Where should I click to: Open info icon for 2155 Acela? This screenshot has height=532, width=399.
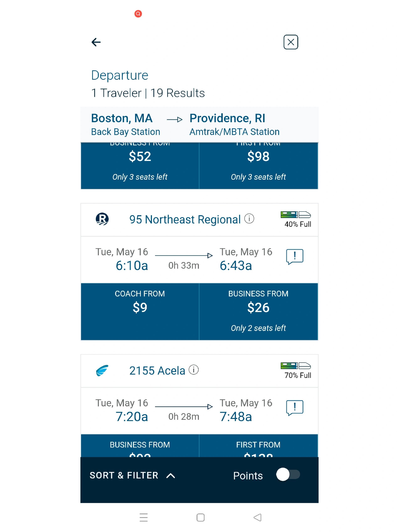coord(193,370)
